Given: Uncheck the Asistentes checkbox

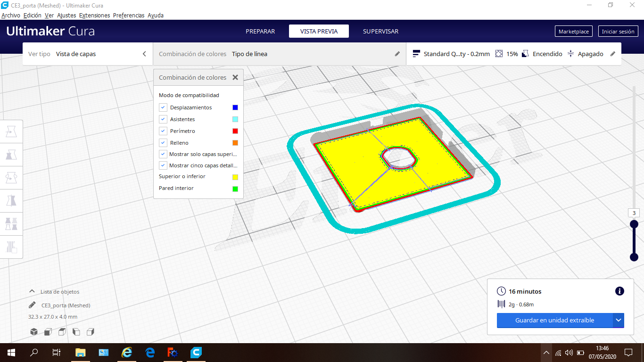Looking at the screenshot, I should click(163, 119).
